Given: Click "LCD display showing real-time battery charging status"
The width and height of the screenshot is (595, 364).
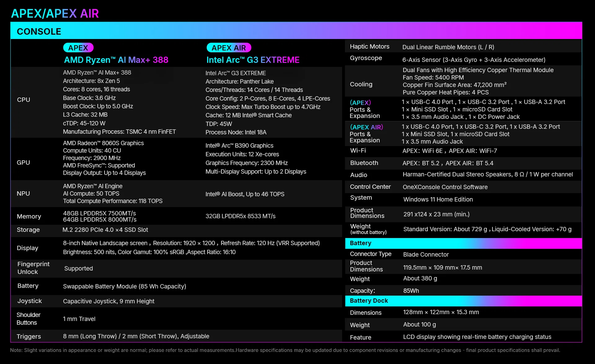Looking at the screenshot, I should pyautogui.click(x=477, y=337).
